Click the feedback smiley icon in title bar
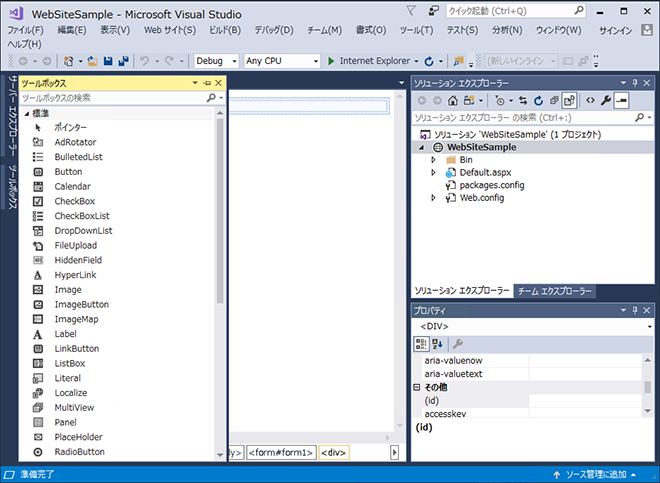 [x=433, y=11]
